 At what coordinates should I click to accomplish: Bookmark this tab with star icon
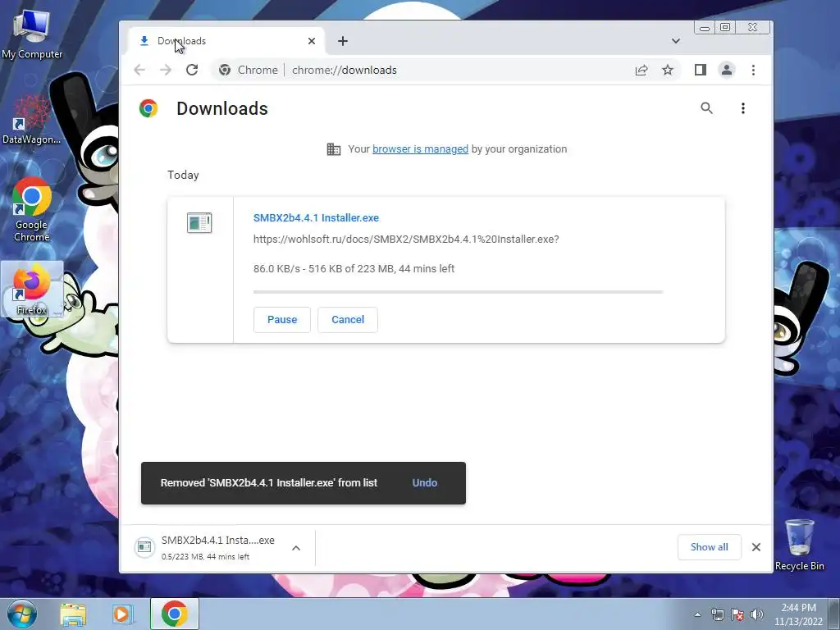(x=668, y=71)
